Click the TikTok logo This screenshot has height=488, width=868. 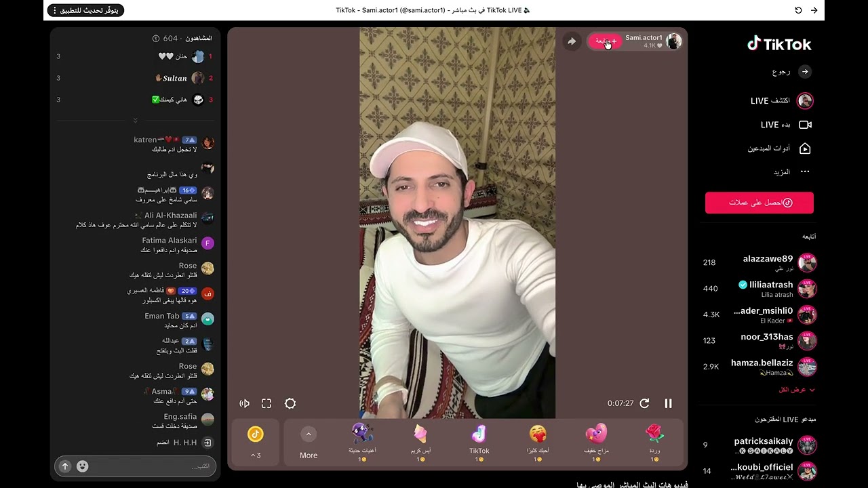tap(778, 44)
